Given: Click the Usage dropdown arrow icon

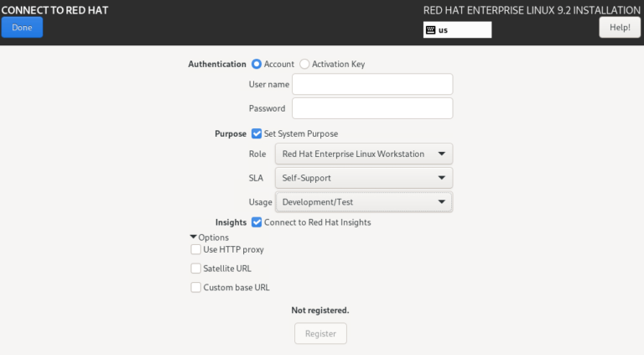Looking at the screenshot, I should tap(441, 201).
